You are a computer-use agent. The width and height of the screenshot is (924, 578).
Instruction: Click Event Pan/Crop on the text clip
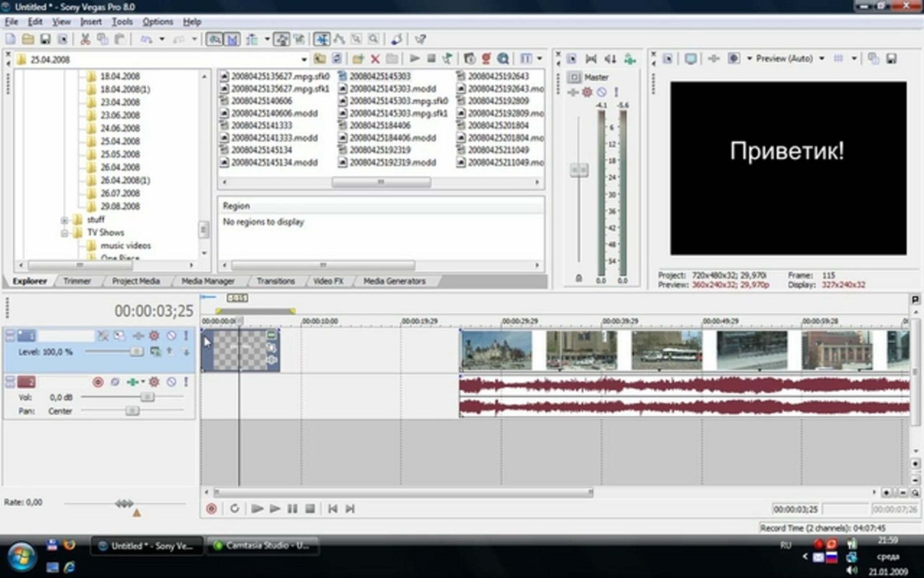(x=272, y=348)
